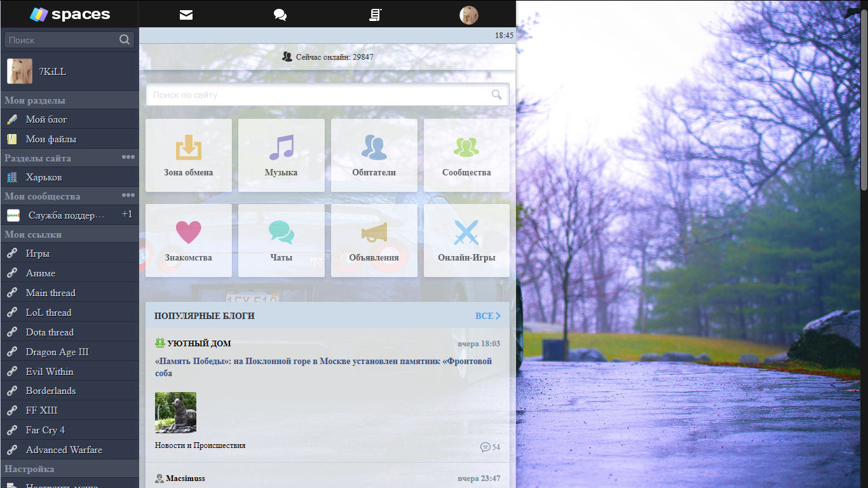Screen dimensions: 868x488
Task: Open the dog monument thumbnail
Action: (175, 412)
